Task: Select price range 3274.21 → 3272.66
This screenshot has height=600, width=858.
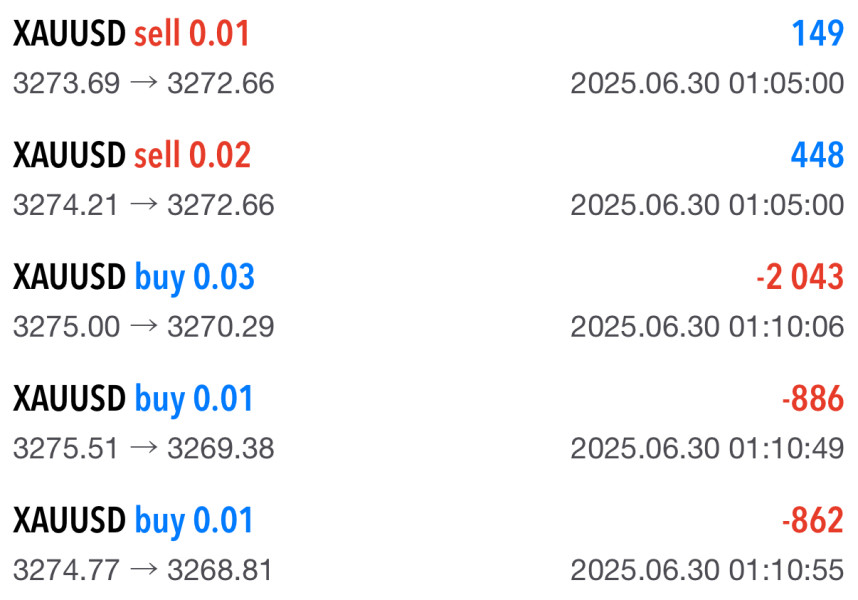Action: 143,205
